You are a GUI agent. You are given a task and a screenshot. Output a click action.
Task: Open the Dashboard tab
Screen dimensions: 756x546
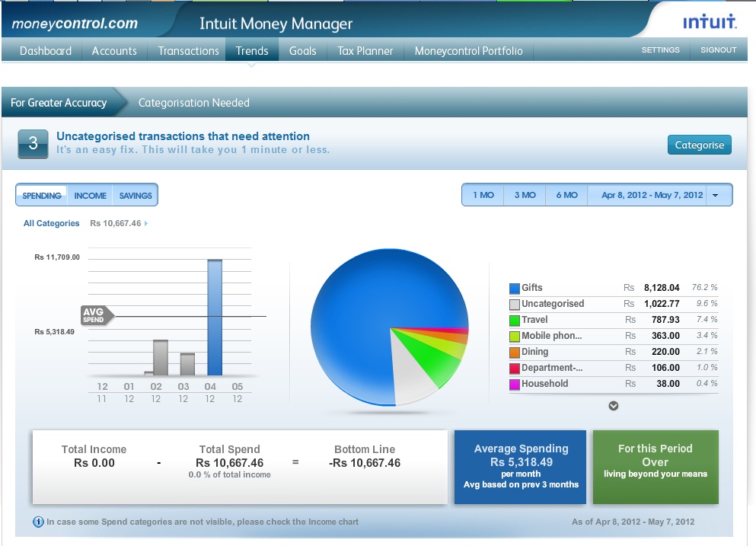pyautogui.click(x=46, y=51)
